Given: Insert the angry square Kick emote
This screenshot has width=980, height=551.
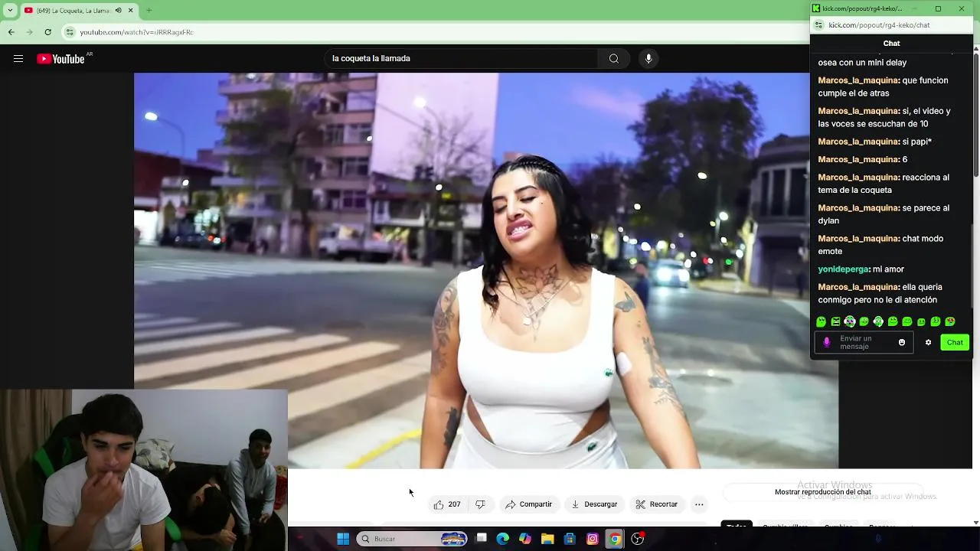Looking at the screenshot, I should [x=836, y=321].
